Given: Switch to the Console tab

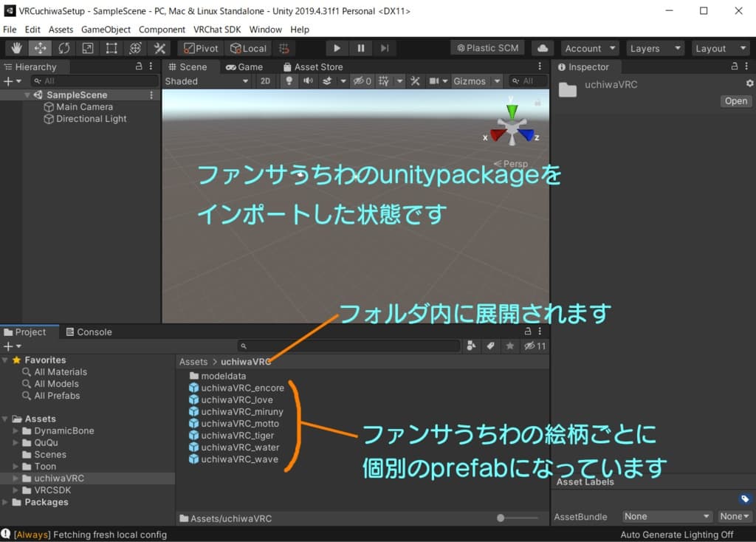Looking at the screenshot, I should (x=89, y=332).
